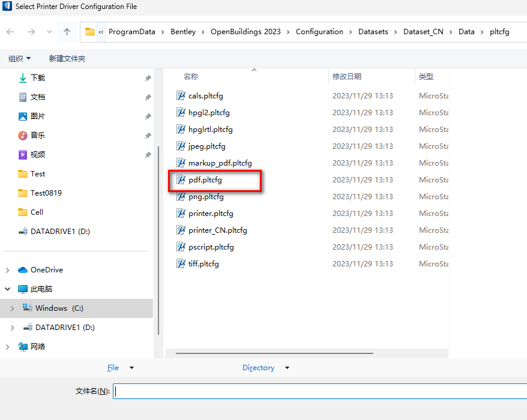Select printer.pltcfg file

coord(211,214)
